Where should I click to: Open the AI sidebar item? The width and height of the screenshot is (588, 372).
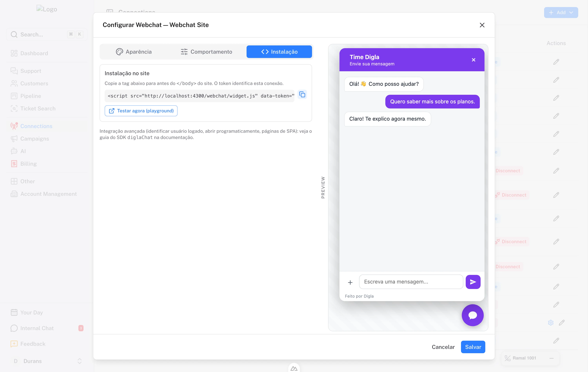(47, 151)
